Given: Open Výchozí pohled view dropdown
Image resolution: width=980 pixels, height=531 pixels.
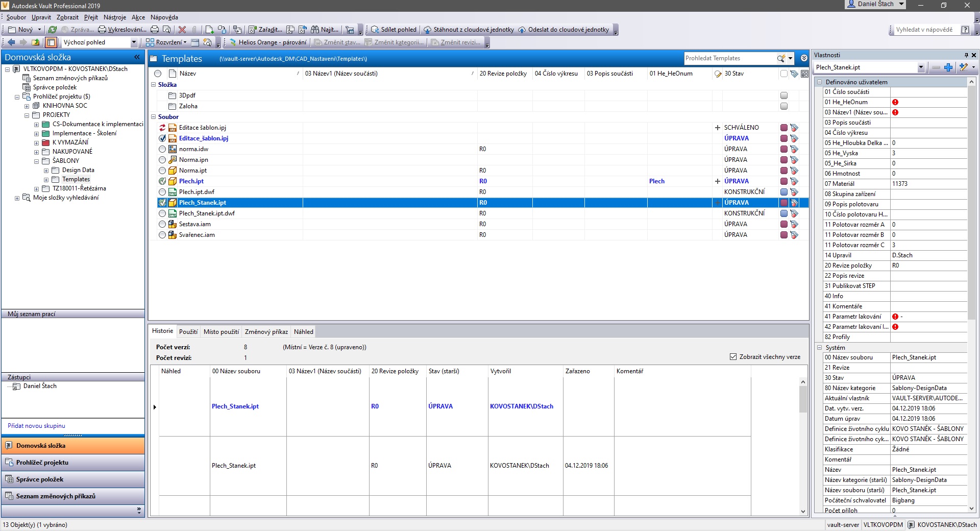Looking at the screenshot, I should pos(134,42).
